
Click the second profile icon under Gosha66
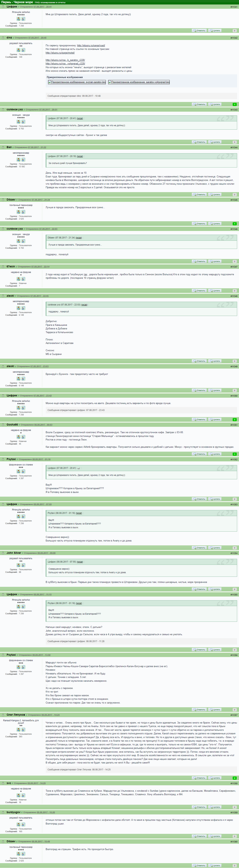pyautogui.click(x=23, y=437)
